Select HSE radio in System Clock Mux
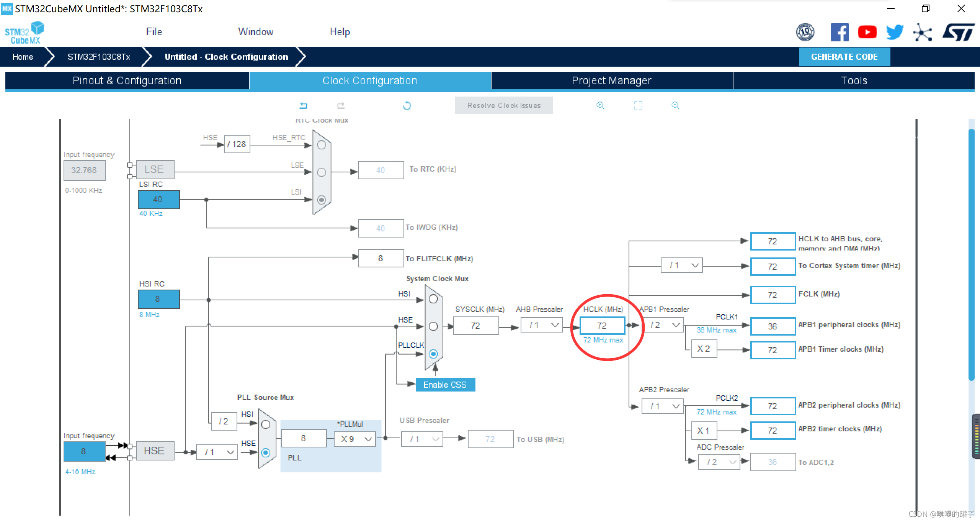 click(x=433, y=326)
